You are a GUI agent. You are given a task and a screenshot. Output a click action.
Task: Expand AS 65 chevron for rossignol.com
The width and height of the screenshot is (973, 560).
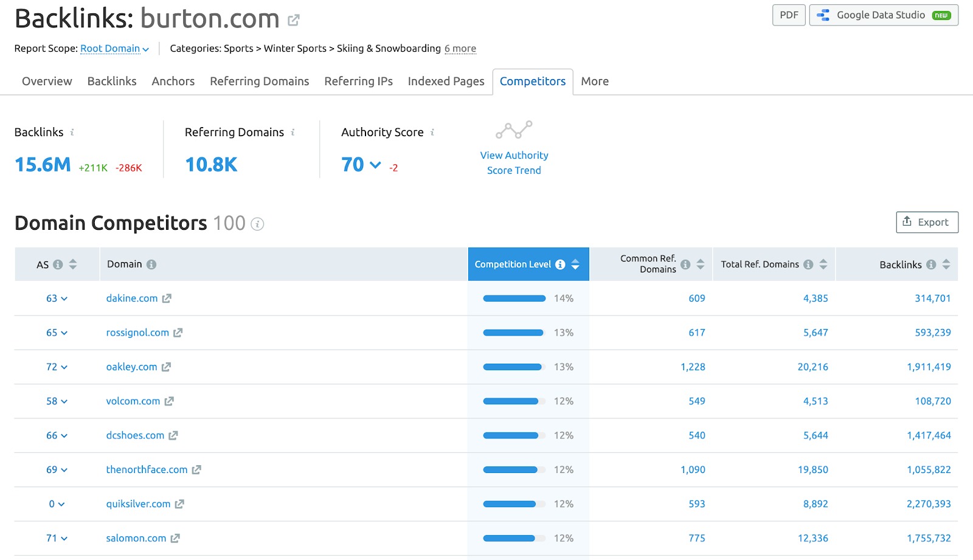point(64,333)
